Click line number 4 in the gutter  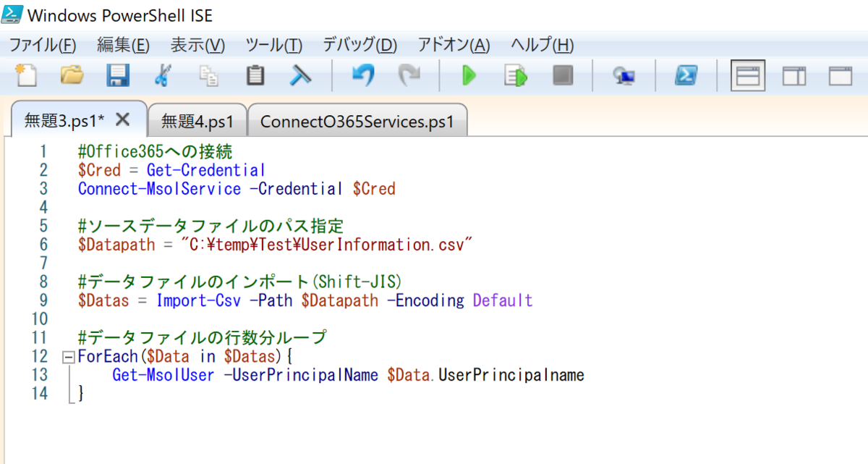pyautogui.click(x=43, y=208)
